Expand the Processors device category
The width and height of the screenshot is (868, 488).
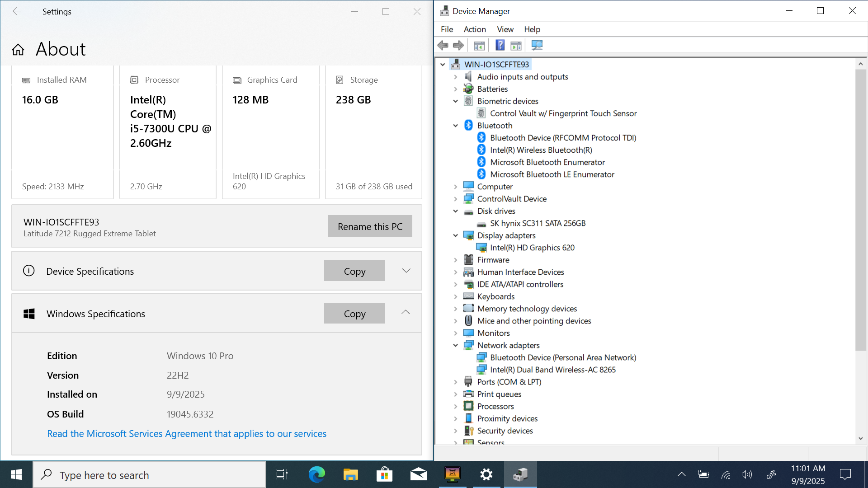click(456, 406)
